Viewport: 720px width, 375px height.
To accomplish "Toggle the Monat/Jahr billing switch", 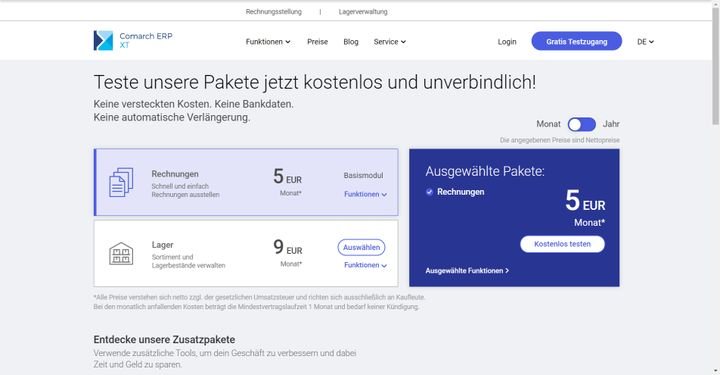I will [x=581, y=124].
